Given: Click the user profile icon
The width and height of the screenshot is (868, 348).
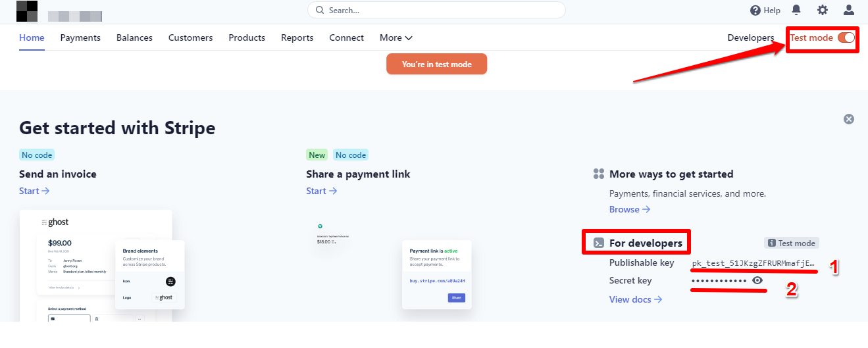Looking at the screenshot, I should (849, 10).
